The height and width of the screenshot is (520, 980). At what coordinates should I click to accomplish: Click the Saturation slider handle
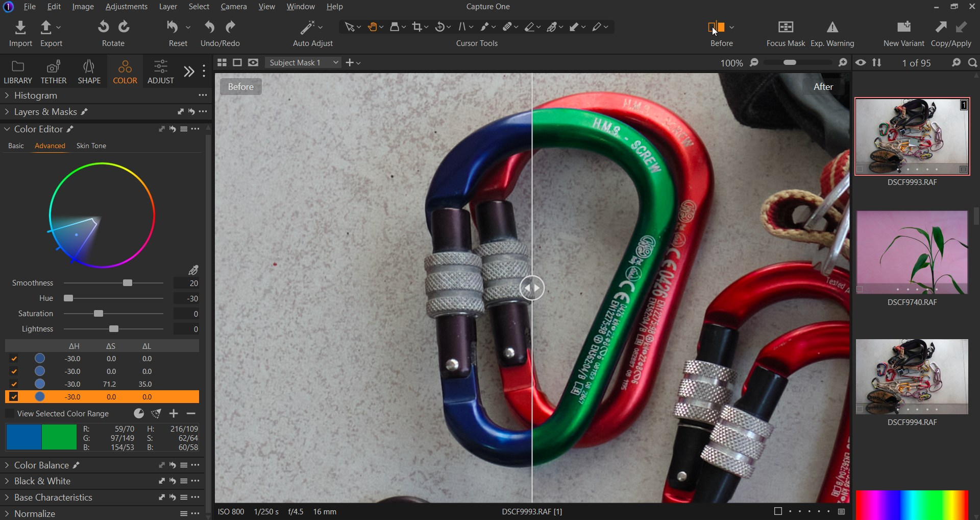tap(99, 314)
